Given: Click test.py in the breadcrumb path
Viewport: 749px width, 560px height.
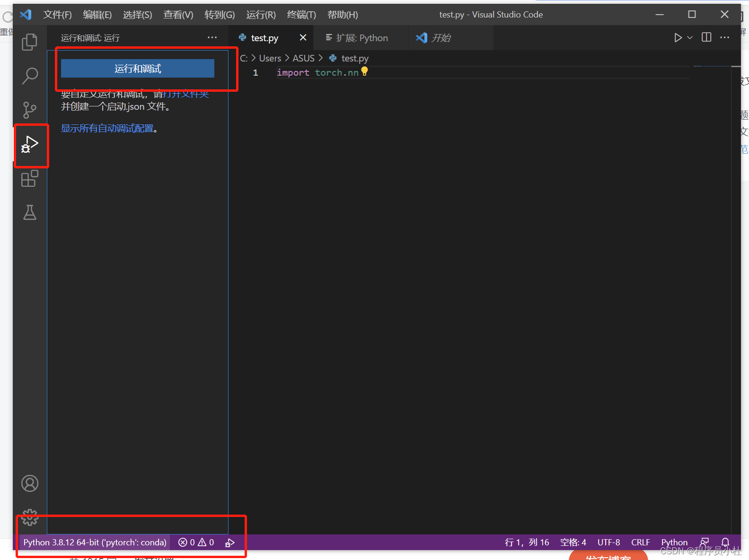Looking at the screenshot, I should (355, 58).
